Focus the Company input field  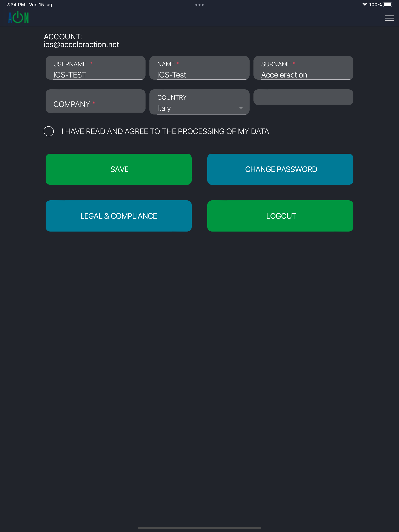[x=95, y=101]
